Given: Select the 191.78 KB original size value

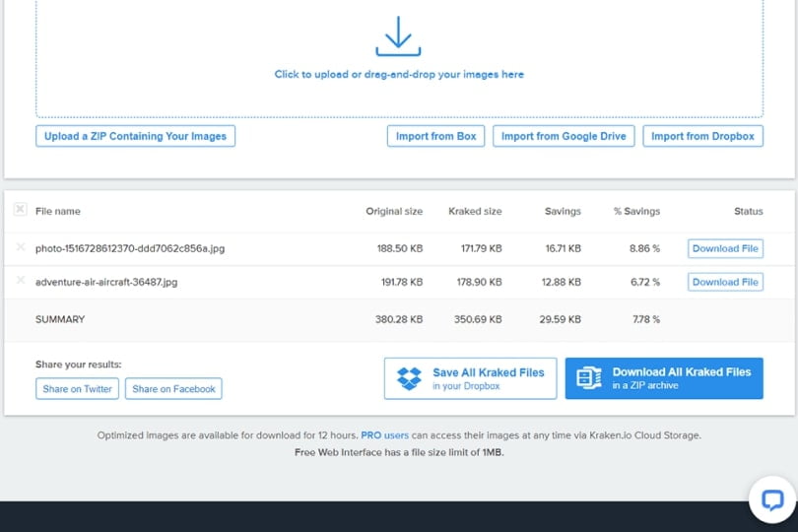Looking at the screenshot, I should [x=402, y=282].
